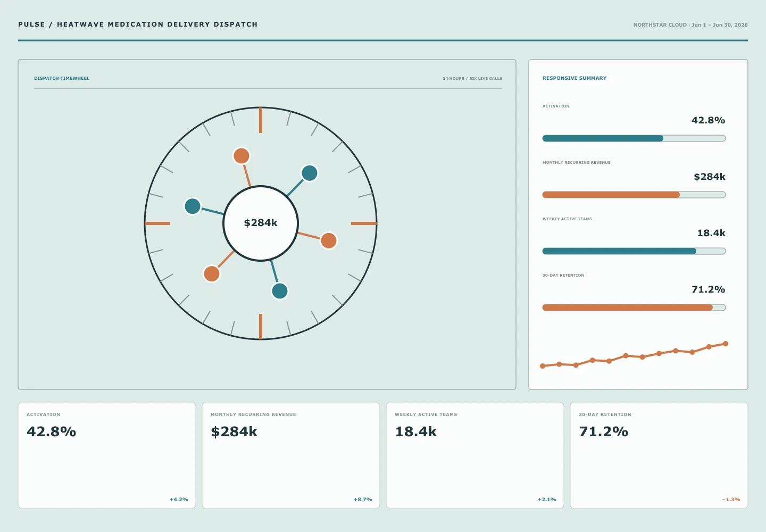The height and width of the screenshot is (532, 766).
Task: Select the orange call node at the lower-left of the hub
Action: click(212, 274)
